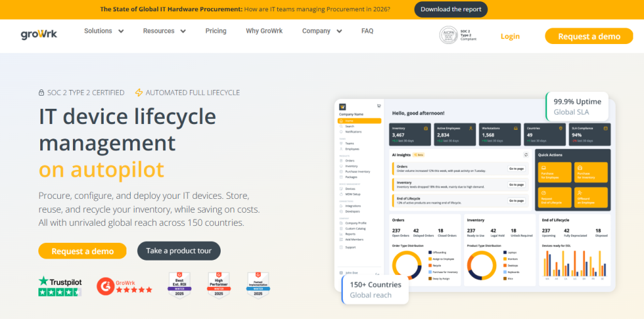The image size is (644, 319).
Task: Expand the Resources dropdown menu
Action: click(164, 31)
